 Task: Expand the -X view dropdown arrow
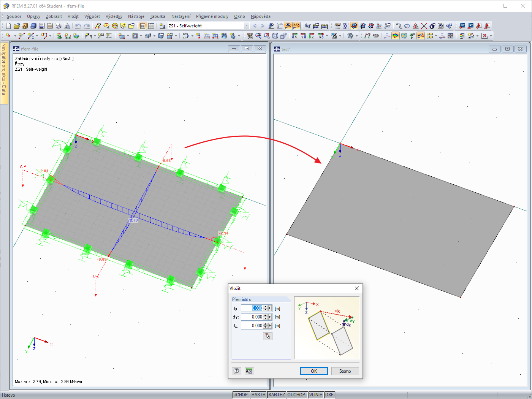(x=327, y=36)
